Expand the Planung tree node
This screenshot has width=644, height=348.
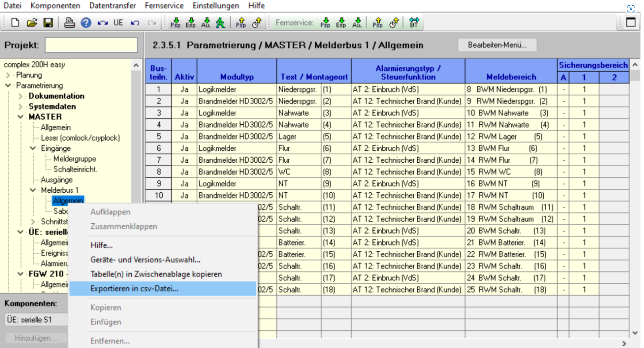(9, 75)
